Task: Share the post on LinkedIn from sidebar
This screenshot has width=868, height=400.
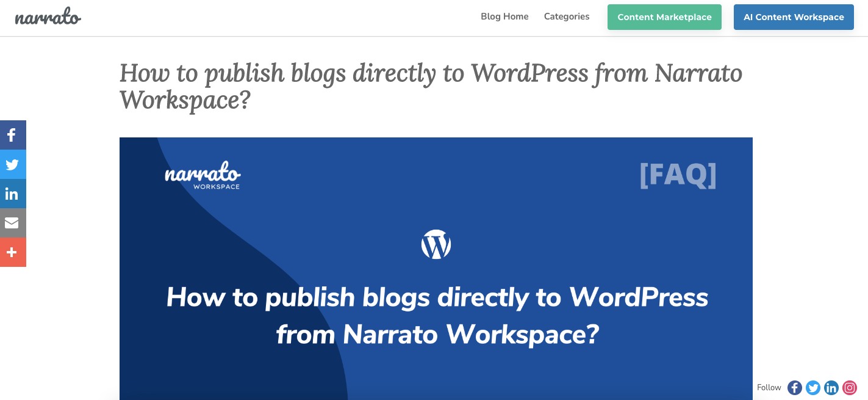Action: (x=13, y=194)
